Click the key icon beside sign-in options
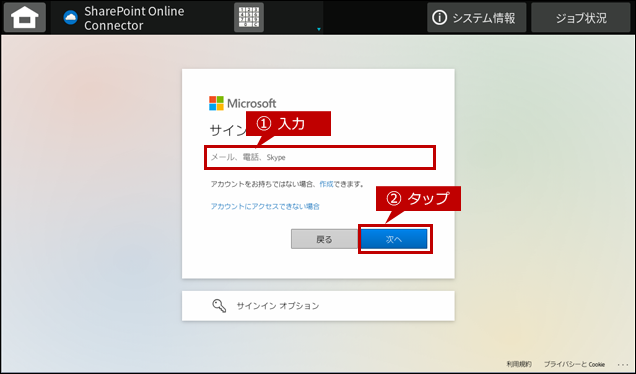Viewport: 636px width, 374px height. [x=219, y=306]
